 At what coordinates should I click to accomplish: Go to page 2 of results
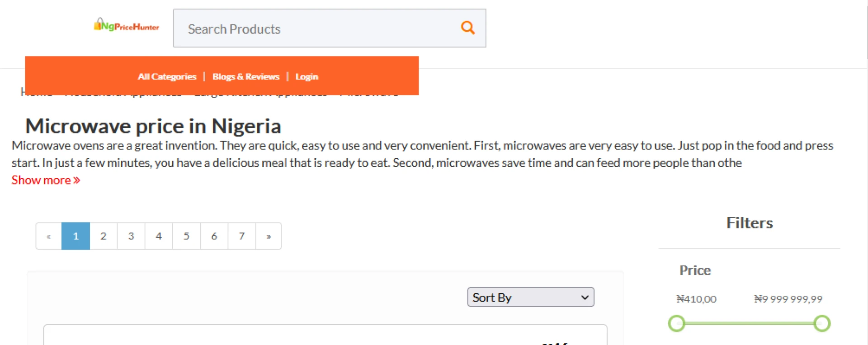(104, 236)
